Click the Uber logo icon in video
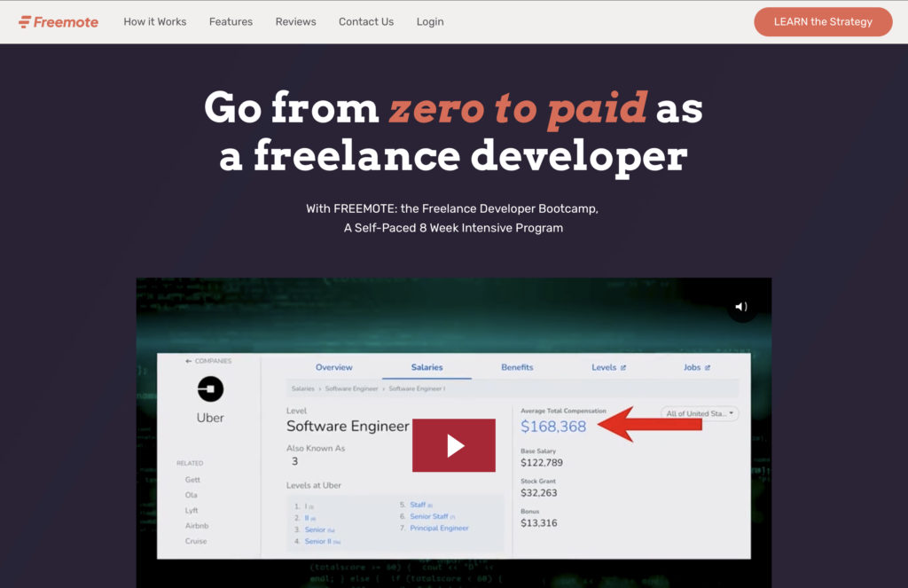908x588 pixels. pyautogui.click(x=210, y=388)
